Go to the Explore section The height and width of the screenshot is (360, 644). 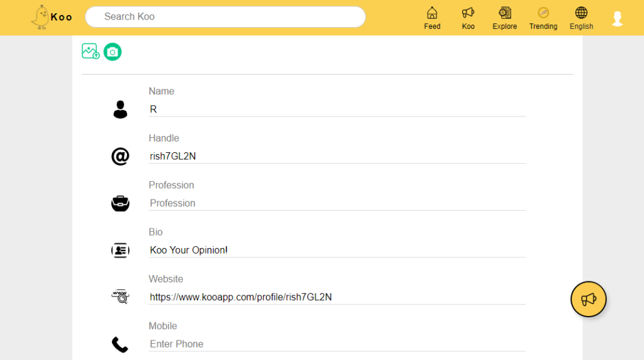(x=504, y=18)
